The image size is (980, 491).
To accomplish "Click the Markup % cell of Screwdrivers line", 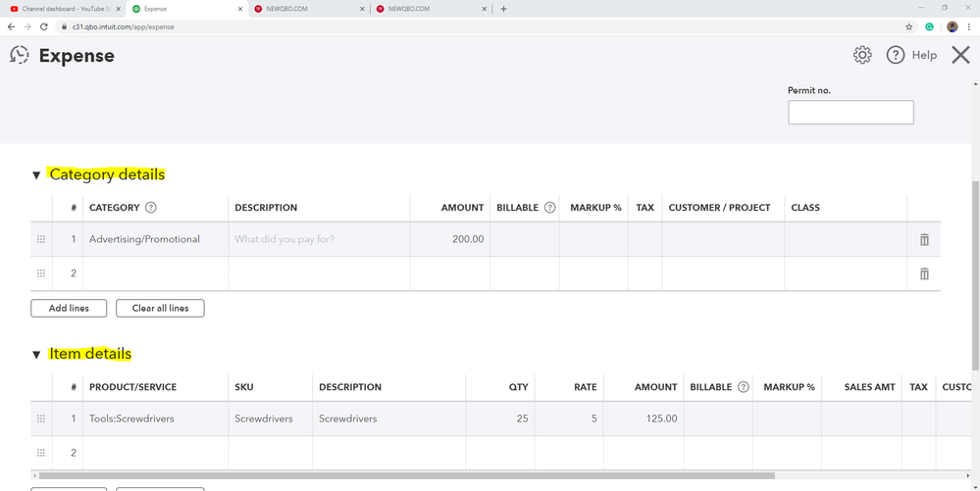I will [788, 418].
